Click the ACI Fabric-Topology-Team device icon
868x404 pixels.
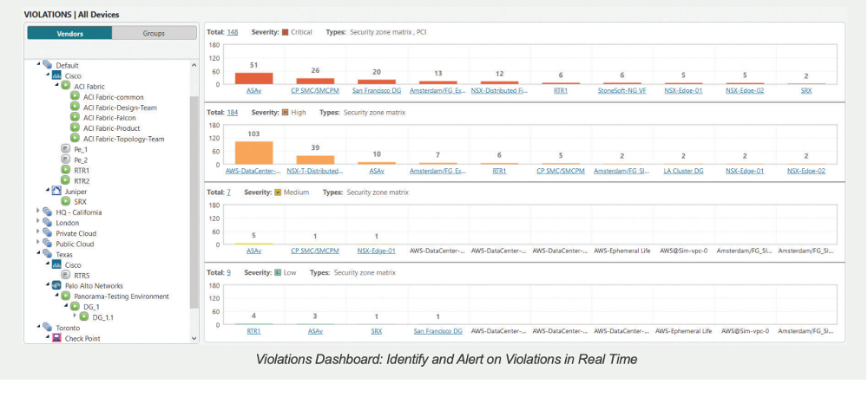tap(75, 139)
